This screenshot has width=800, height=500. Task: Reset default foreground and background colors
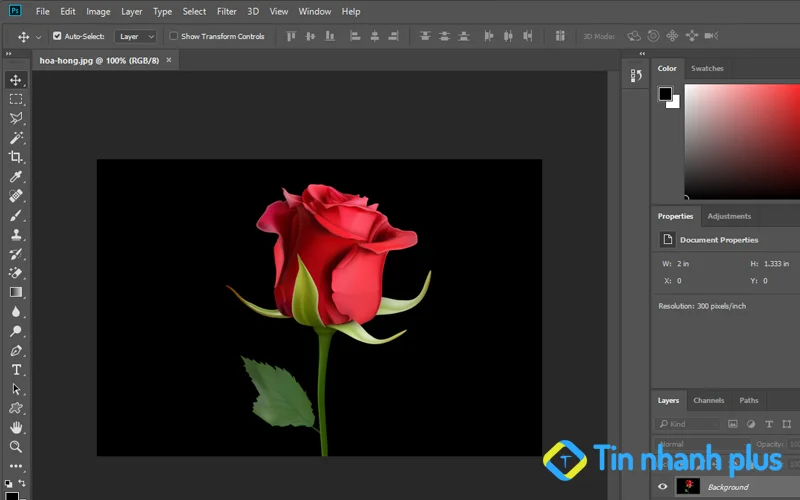point(9,483)
